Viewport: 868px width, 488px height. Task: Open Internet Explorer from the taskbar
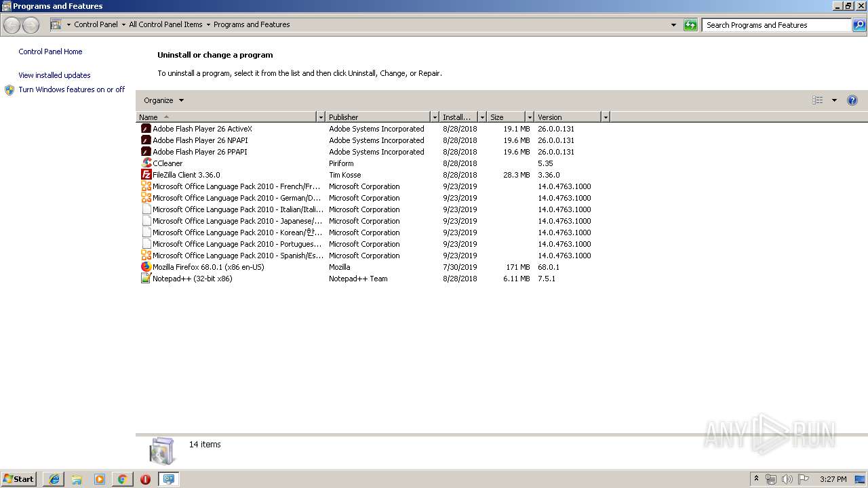[x=54, y=479]
